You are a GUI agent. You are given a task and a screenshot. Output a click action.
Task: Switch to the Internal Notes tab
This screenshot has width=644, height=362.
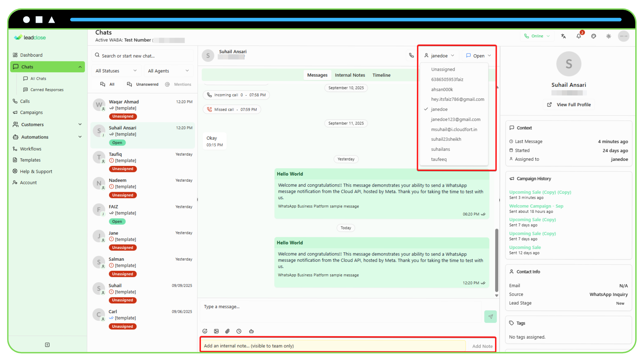point(350,75)
